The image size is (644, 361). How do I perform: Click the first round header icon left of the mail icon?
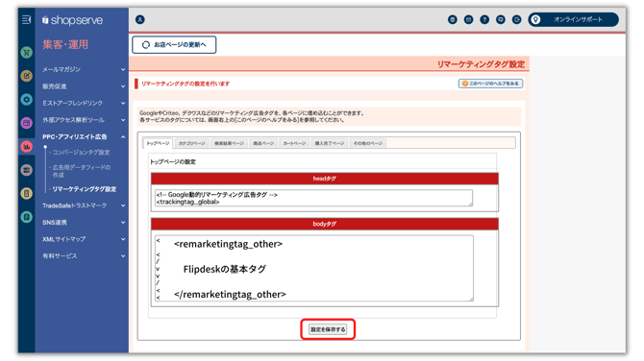pyautogui.click(x=452, y=20)
